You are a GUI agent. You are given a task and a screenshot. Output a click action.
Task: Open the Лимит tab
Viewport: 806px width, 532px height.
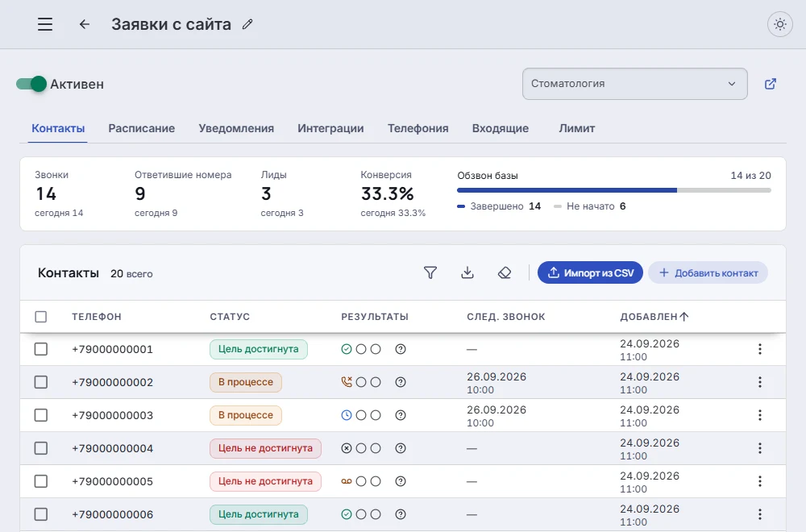577,128
